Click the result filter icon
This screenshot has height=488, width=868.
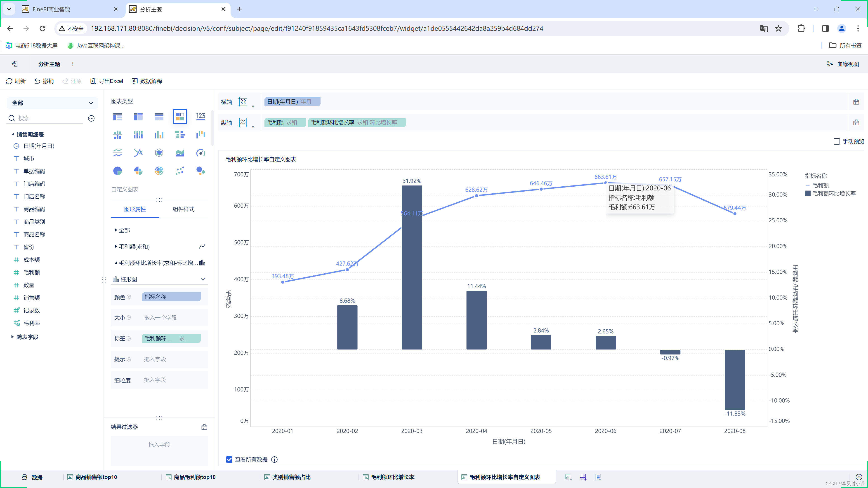pyautogui.click(x=204, y=427)
